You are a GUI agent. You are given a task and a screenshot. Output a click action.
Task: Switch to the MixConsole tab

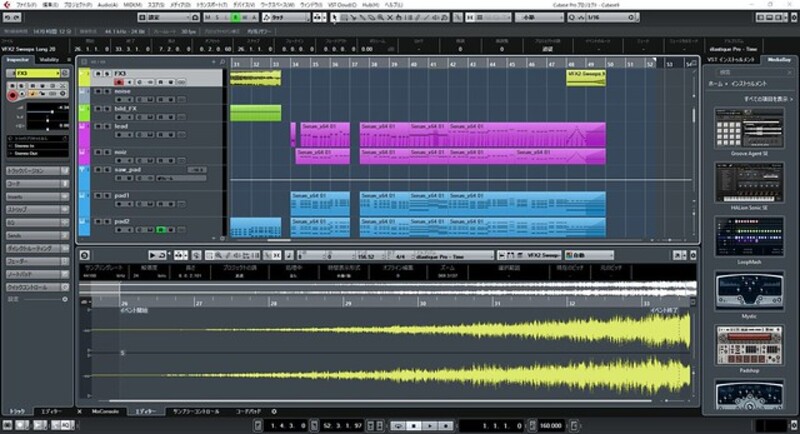click(105, 411)
